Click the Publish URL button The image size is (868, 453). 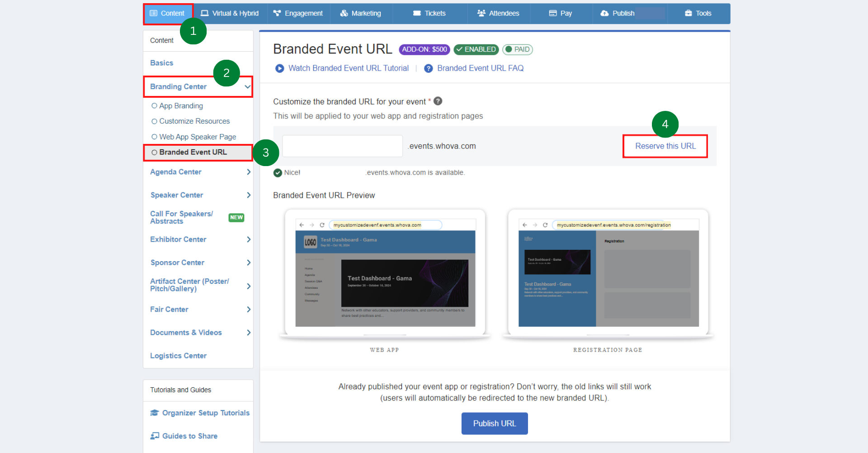(x=495, y=424)
